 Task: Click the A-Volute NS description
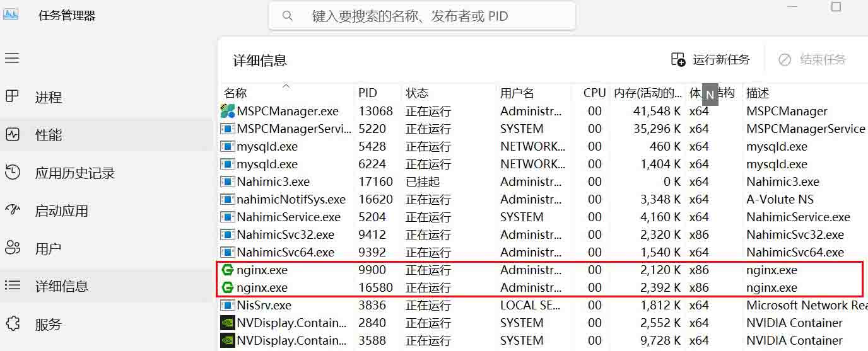pyautogui.click(x=780, y=199)
